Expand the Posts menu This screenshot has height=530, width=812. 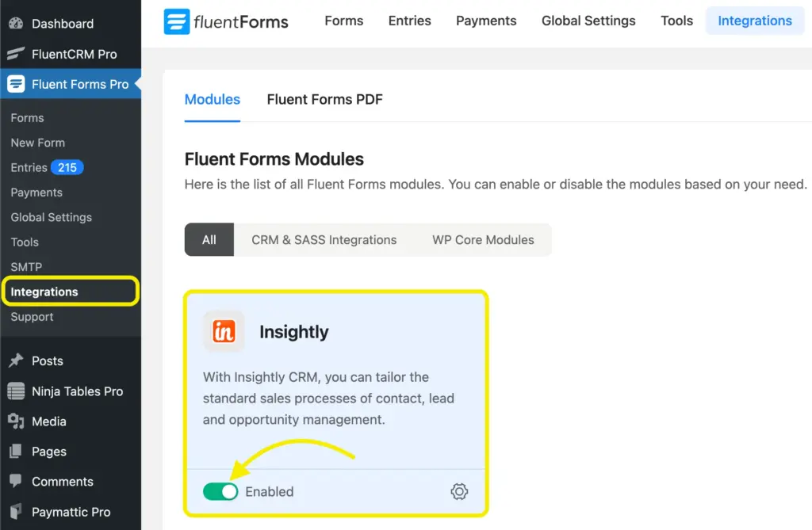[x=46, y=360]
